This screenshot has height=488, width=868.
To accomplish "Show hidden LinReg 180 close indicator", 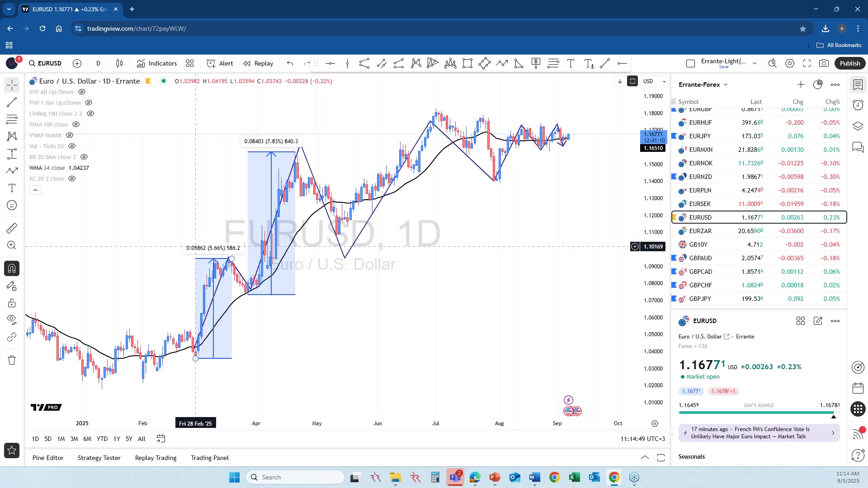I will click(90, 113).
